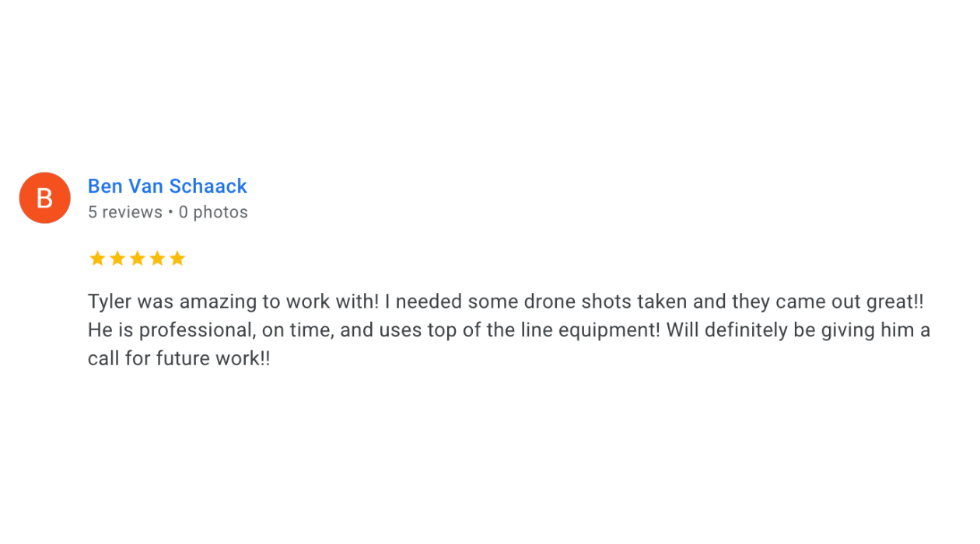Viewport: 980px width, 544px height.
Task: Click the "0 photos" count text
Action: 213,212
